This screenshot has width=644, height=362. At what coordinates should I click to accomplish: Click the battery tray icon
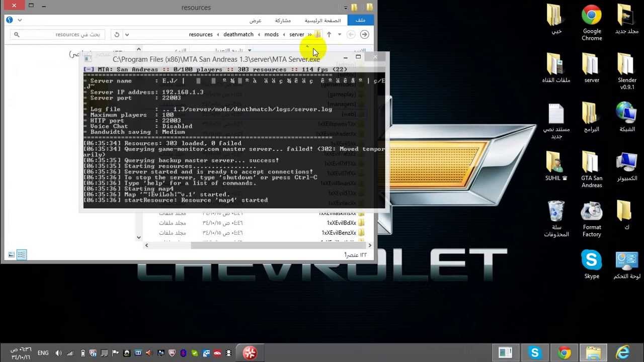click(83, 353)
